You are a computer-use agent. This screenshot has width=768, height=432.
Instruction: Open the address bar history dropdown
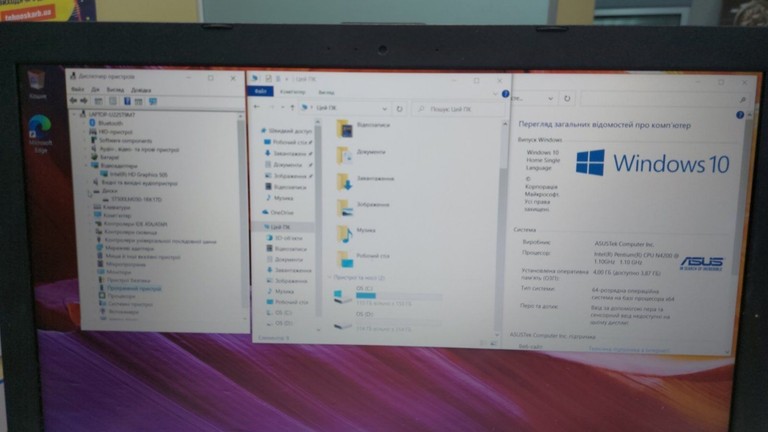pyautogui.click(x=384, y=109)
